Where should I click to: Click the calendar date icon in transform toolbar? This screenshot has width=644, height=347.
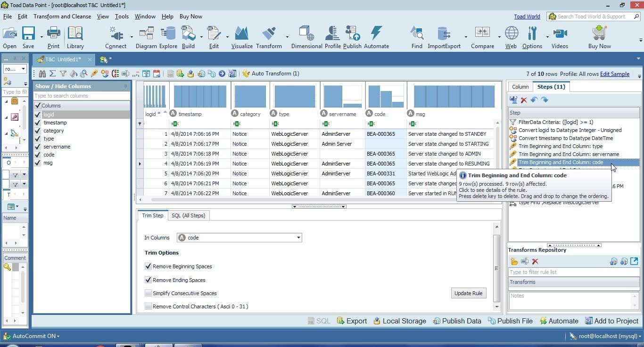(x=157, y=74)
